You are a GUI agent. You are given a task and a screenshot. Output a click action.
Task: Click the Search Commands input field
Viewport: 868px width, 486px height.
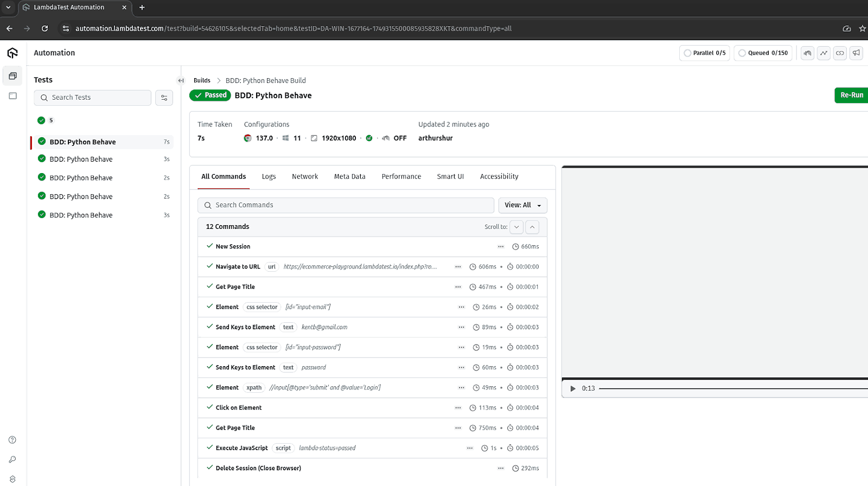(347, 205)
